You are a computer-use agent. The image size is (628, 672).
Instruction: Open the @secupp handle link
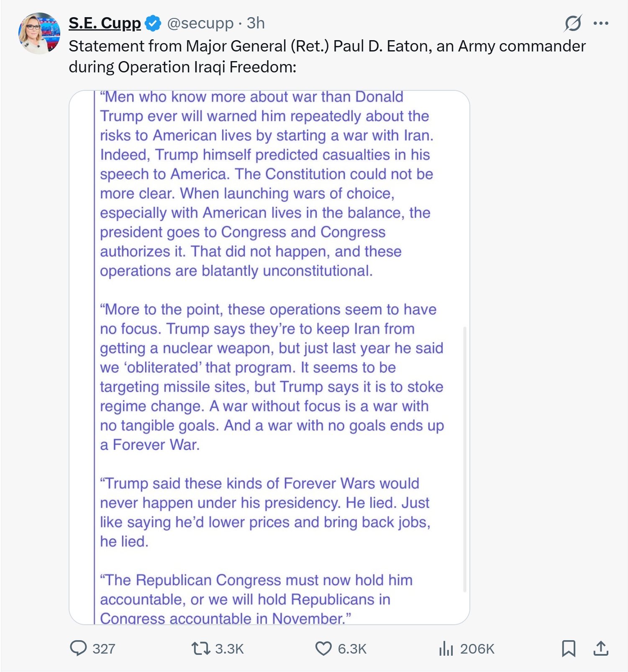200,23
